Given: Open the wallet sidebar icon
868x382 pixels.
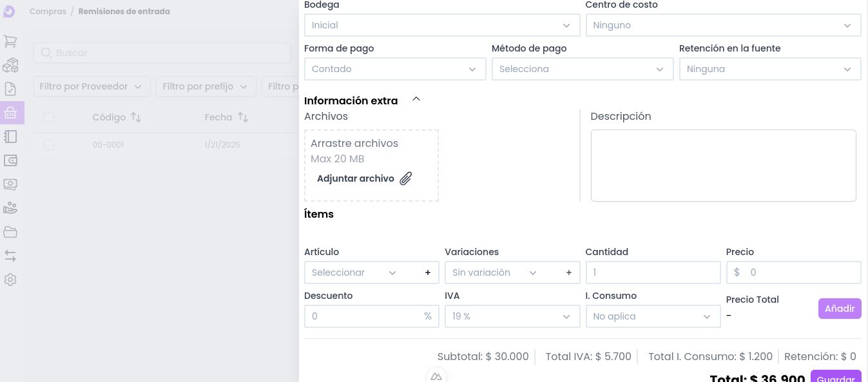Looking at the screenshot, I should 10,160.
